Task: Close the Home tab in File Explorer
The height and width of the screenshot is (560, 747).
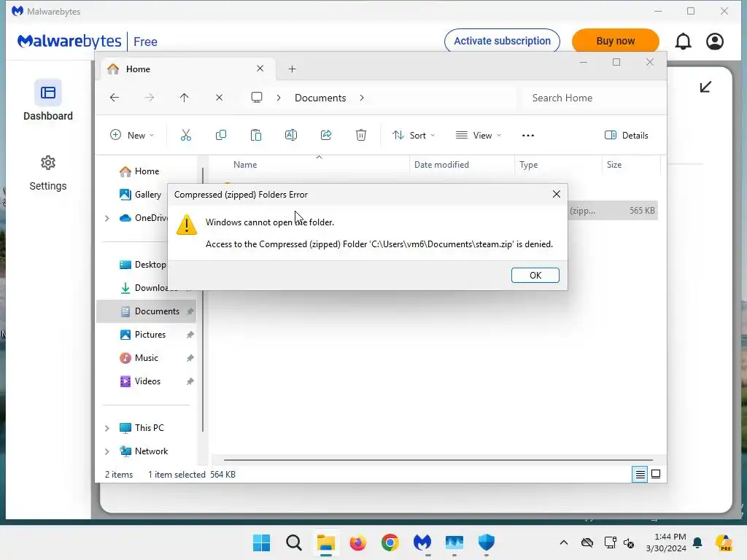Action: coord(260,69)
